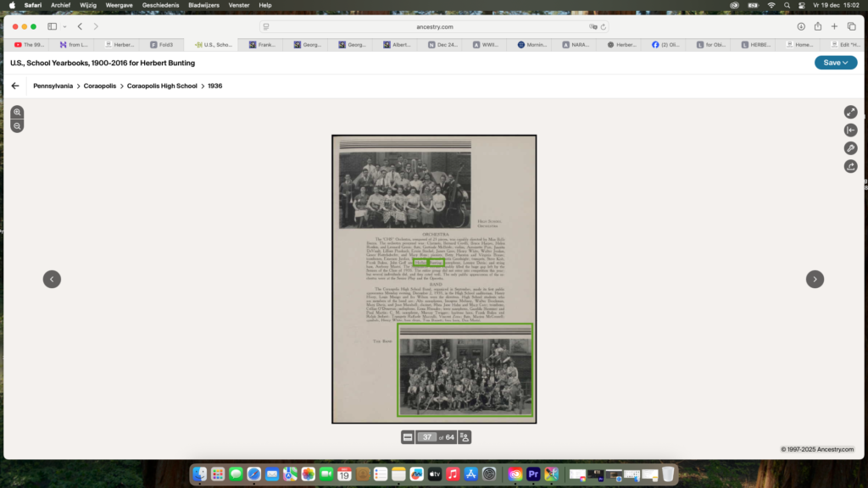
Task: Zoom in on the yearbook page
Action: [17, 112]
